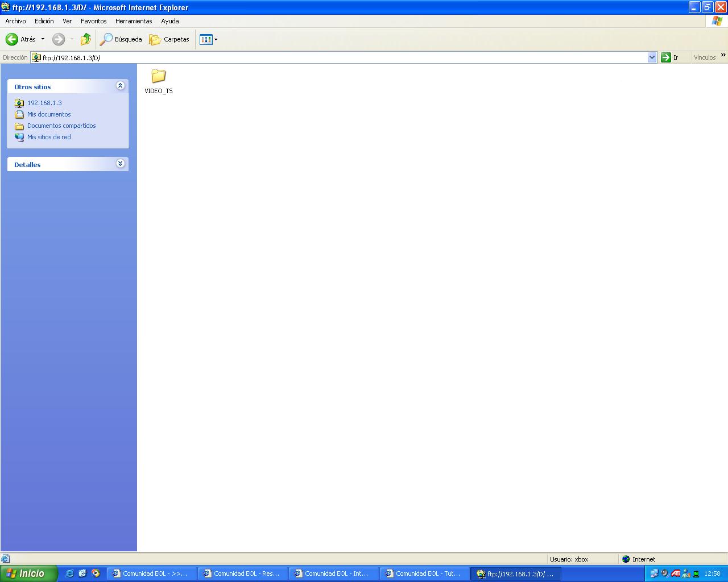This screenshot has height=582, width=728.
Task: Minimize the Internet Explorer window
Action: 694,7
